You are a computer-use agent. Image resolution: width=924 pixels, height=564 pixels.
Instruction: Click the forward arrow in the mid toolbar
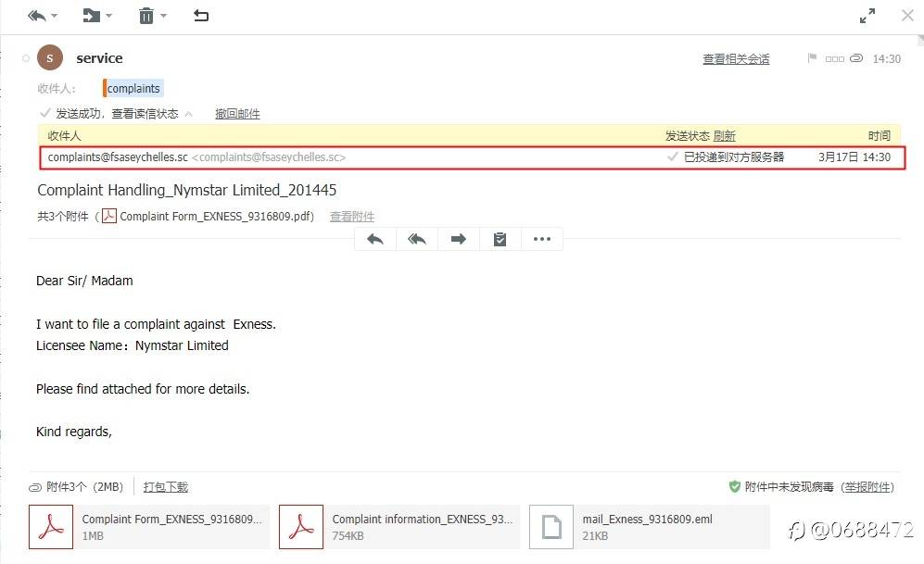click(459, 239)
